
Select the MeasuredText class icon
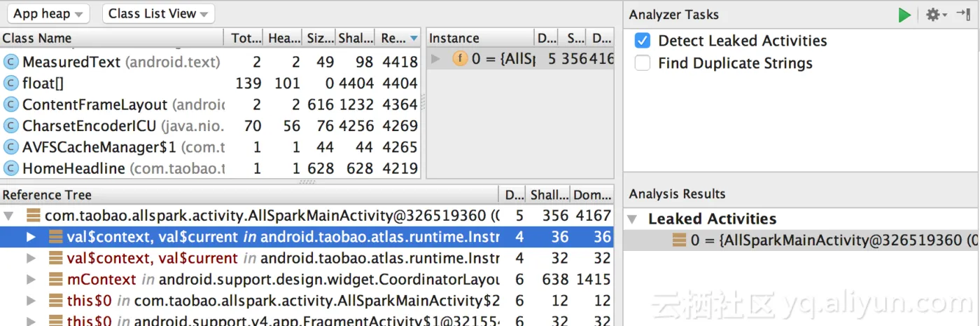[10, 62]
